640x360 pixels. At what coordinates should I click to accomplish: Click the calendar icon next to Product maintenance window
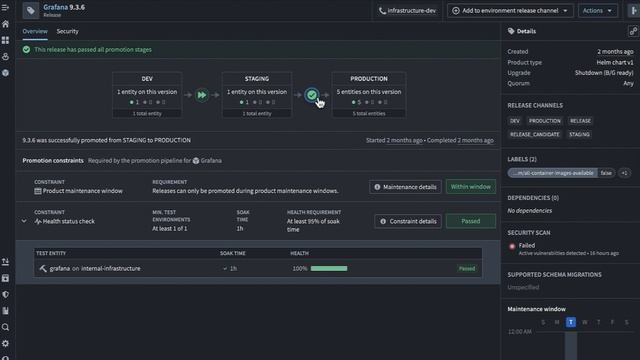(38, 191)
